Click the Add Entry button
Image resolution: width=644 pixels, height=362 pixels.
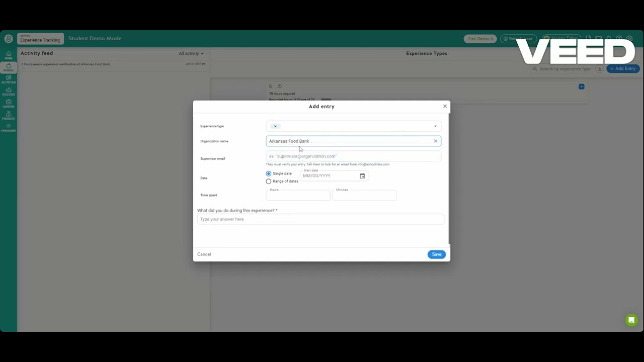pos(623,69)
